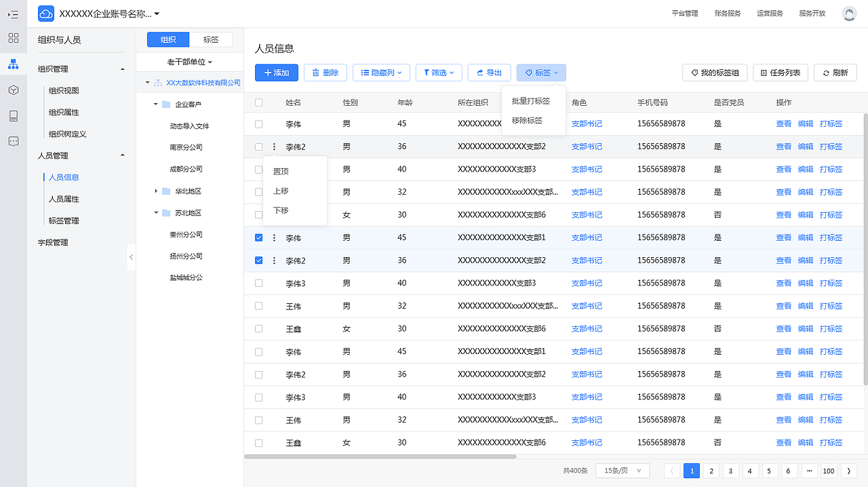
Task: Open the 15条/页 page size dropdown
Action: tap(623, 471)
